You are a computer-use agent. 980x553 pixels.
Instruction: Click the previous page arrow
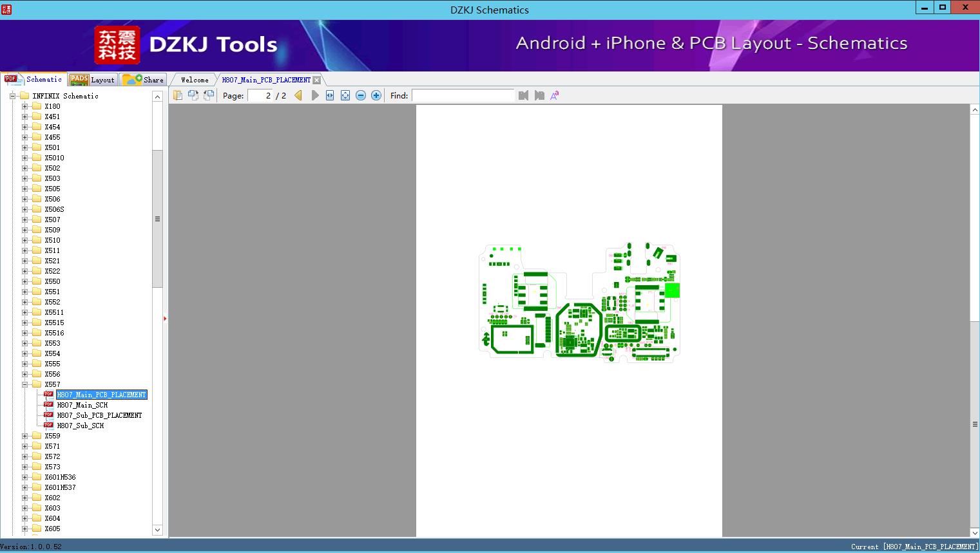click(298, 95)
